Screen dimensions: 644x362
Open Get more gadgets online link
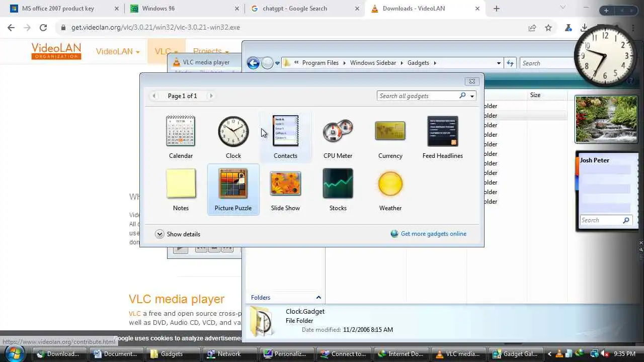point(433,234)
